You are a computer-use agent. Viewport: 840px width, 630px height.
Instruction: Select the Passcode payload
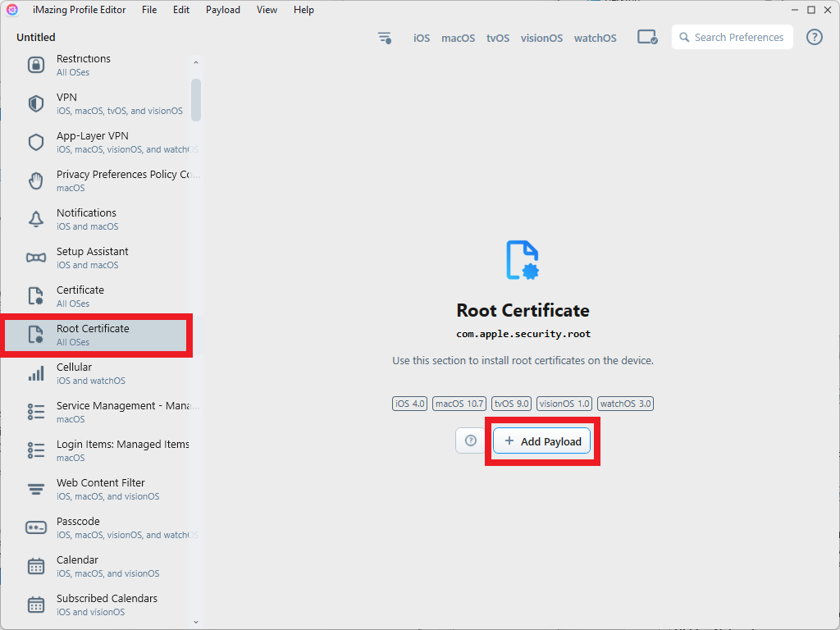tap(97, 527)
